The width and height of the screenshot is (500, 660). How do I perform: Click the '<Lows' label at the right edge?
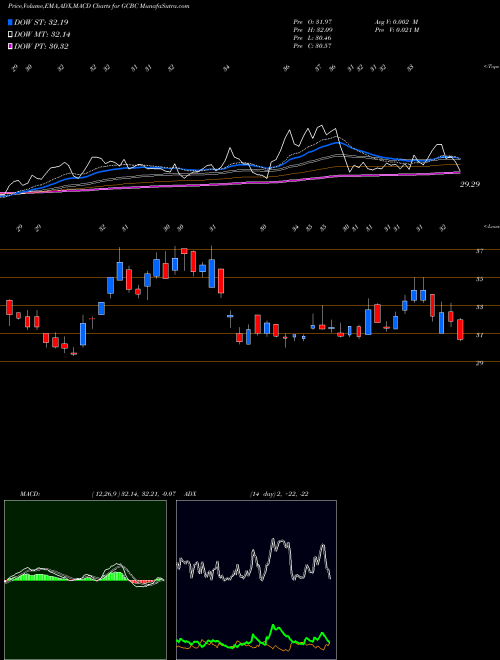click(x=491, y=226)
